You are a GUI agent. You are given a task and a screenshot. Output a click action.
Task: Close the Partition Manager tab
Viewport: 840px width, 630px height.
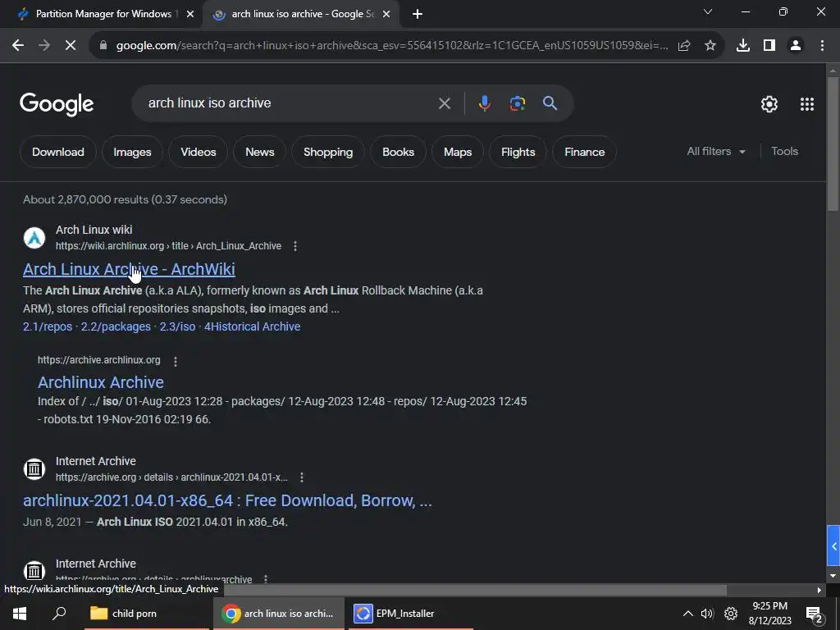click(x=190, y=15)
